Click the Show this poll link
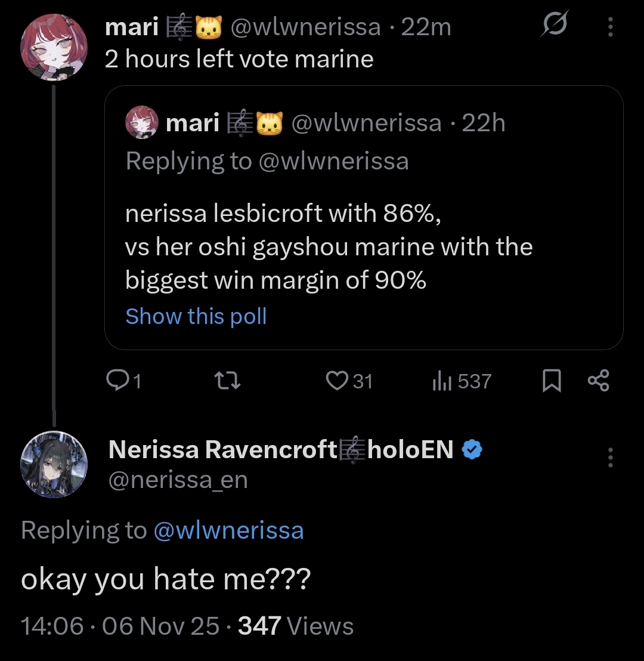Screen dimensions: 644x661 [x=196, y=316]
